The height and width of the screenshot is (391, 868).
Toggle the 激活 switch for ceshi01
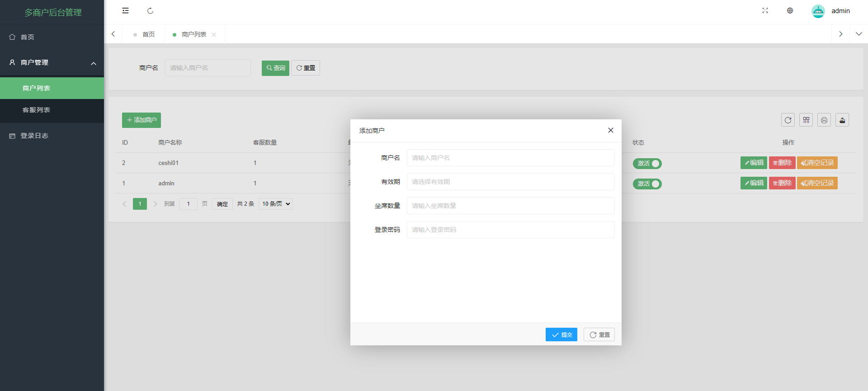tap(647, 163)
